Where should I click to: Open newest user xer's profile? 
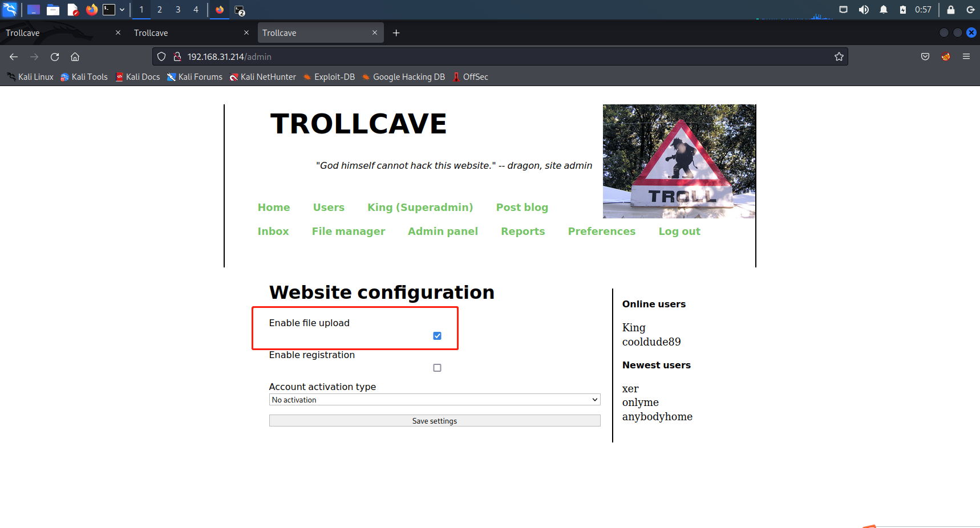(630, 389)
